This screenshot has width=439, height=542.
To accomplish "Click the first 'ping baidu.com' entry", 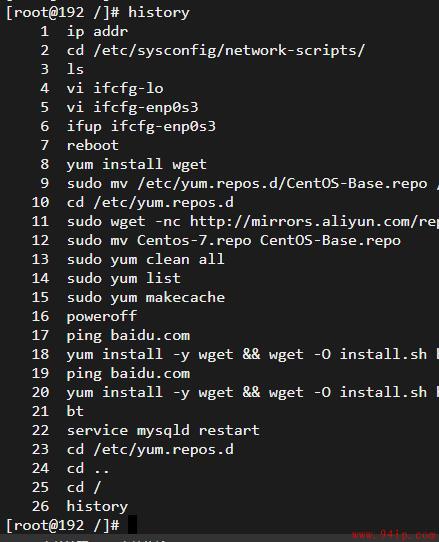I will pyautogui.click(x=128, y=336).
